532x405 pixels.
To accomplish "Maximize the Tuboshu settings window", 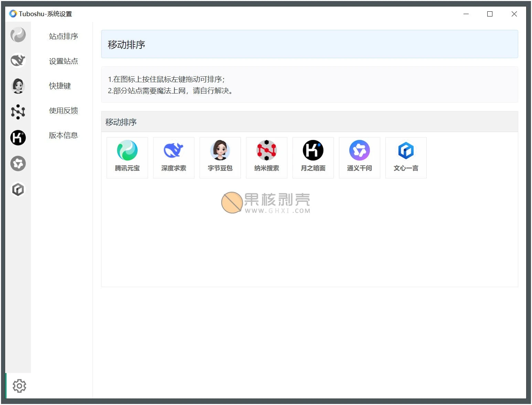I will [x=490, y=14].
